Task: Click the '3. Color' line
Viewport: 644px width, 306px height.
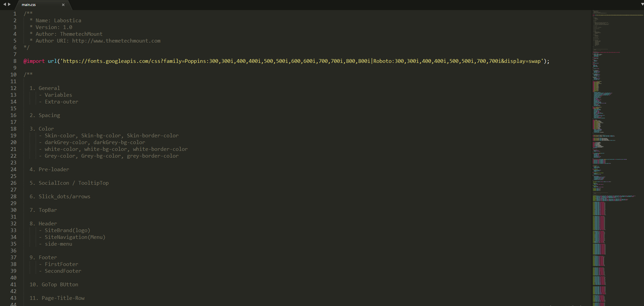Action: [42, 129]
